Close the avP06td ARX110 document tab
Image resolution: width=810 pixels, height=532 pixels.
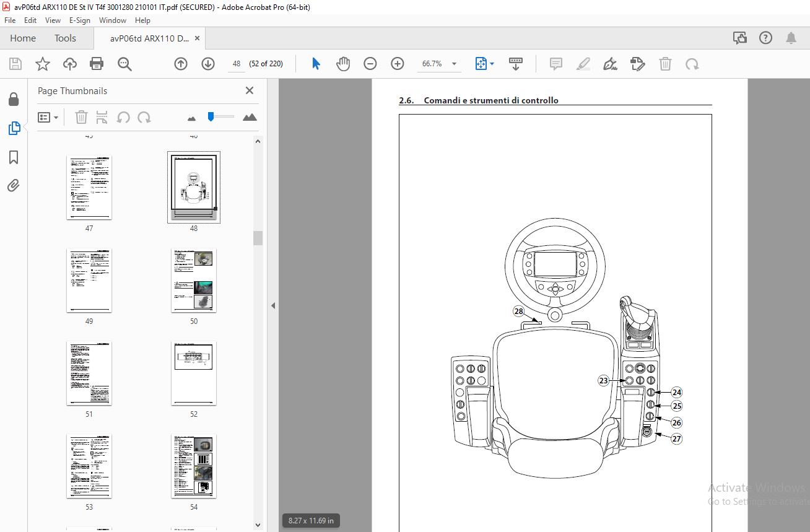198,38
